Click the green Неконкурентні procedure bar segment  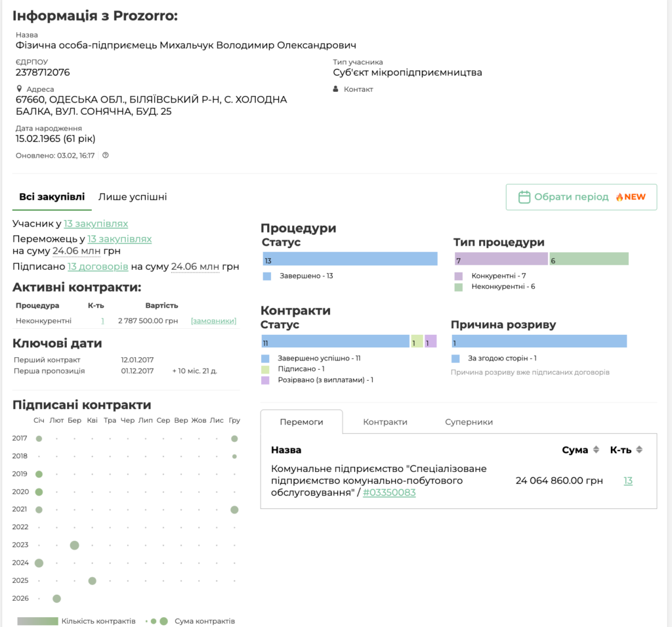[x=589, y=259]
